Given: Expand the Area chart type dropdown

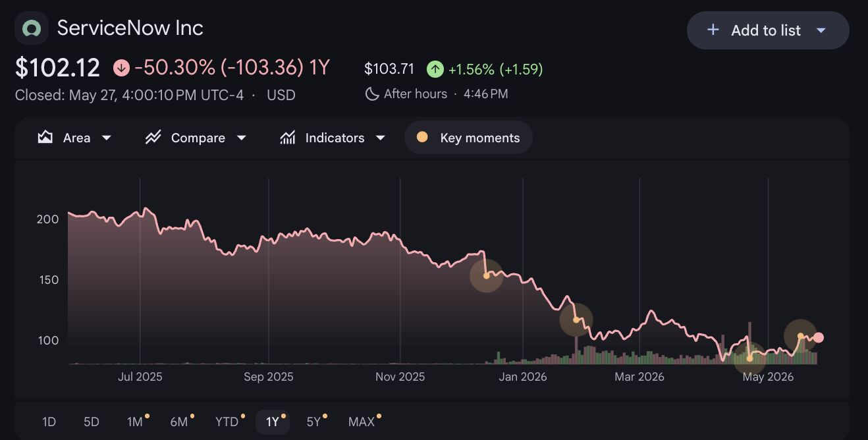Looking at the screenshot, I should coord(107,138).
